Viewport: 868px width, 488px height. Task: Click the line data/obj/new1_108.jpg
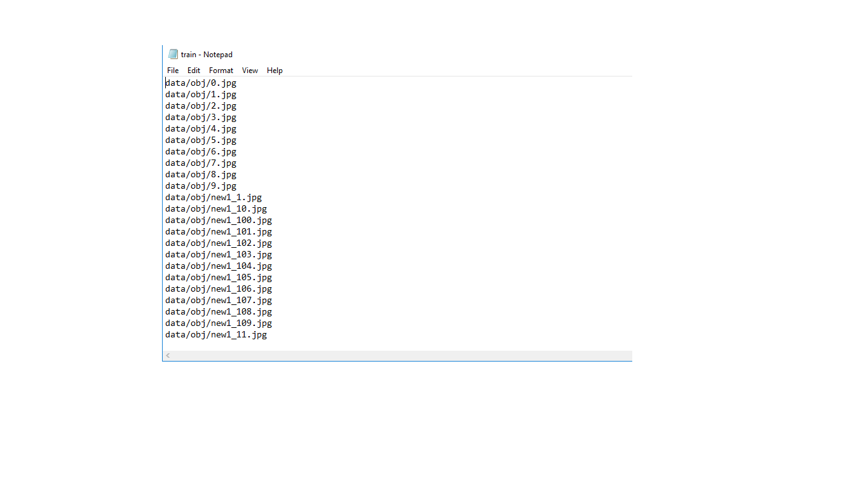tap(219, 312)
